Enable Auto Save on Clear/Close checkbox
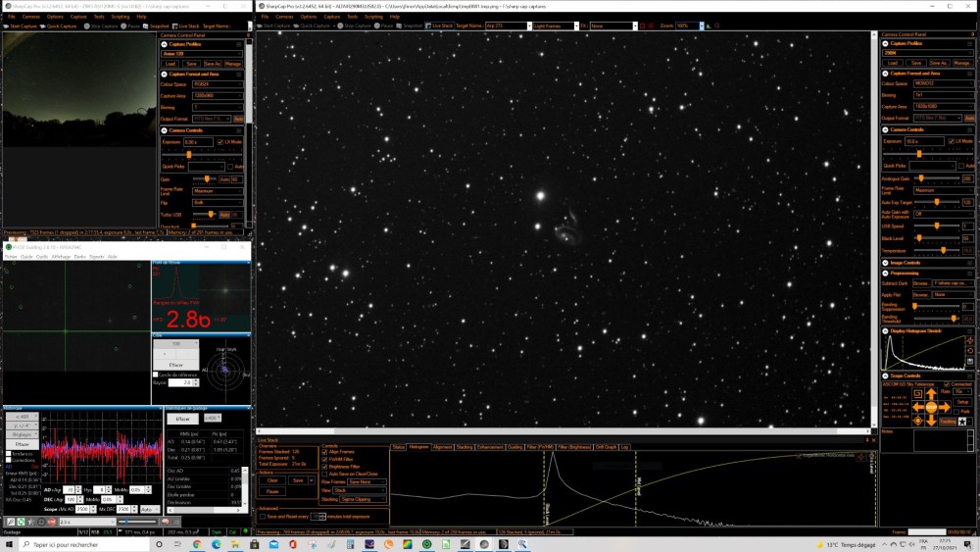980x552 pixels. pos(324,475)
